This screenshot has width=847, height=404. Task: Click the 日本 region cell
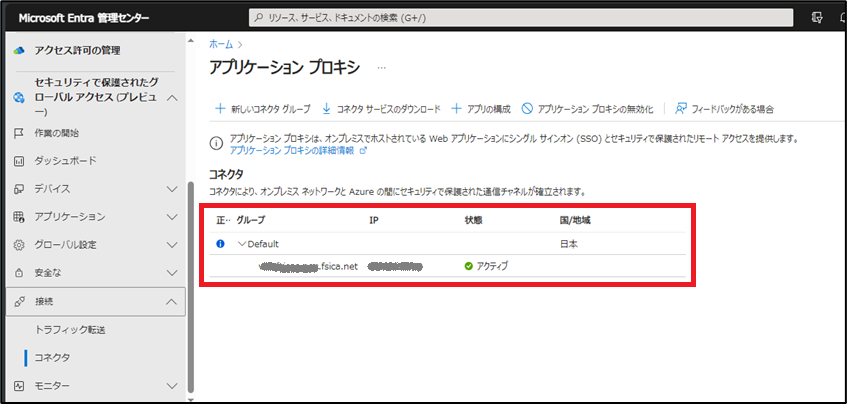(x=569, y=244)
